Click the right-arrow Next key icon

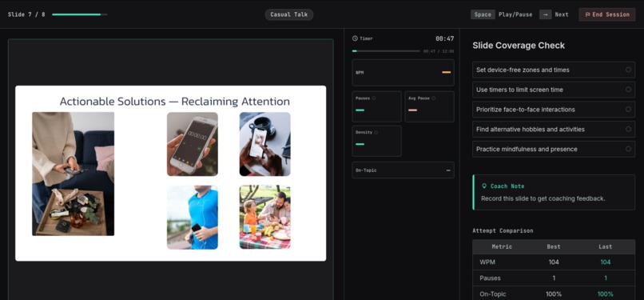click(546, 14)
